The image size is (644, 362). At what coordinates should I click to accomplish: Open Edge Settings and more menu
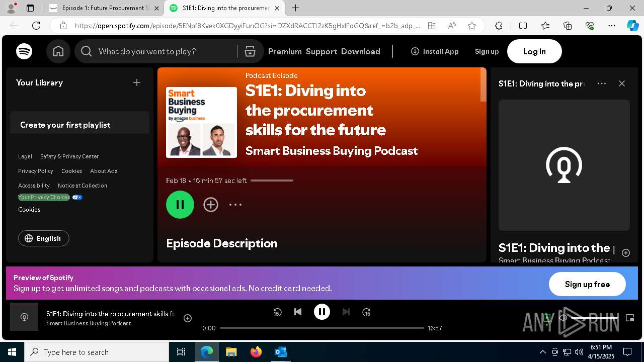(x=612, y=26)
